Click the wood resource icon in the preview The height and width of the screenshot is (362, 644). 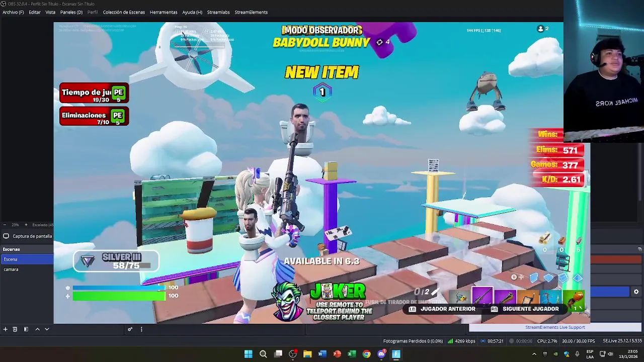544,239
